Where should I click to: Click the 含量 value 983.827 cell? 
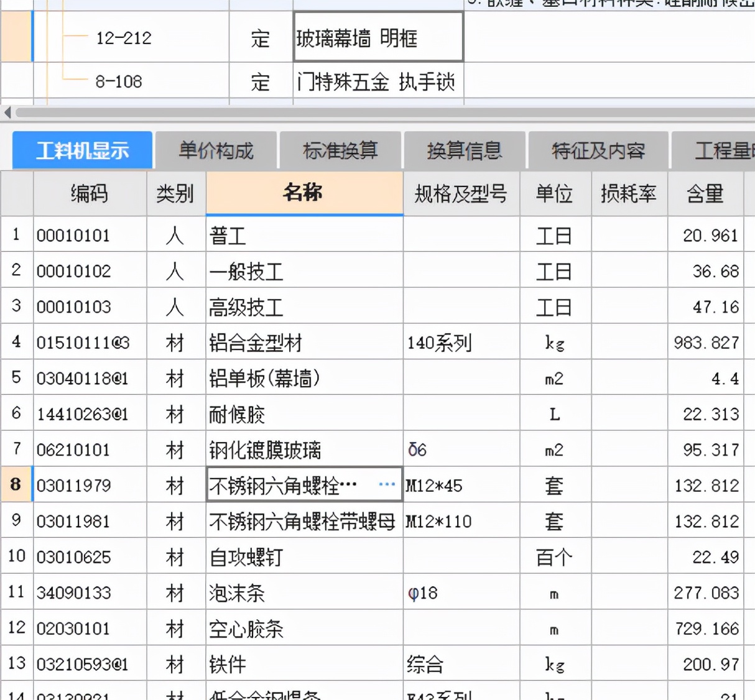coord(705,341)
